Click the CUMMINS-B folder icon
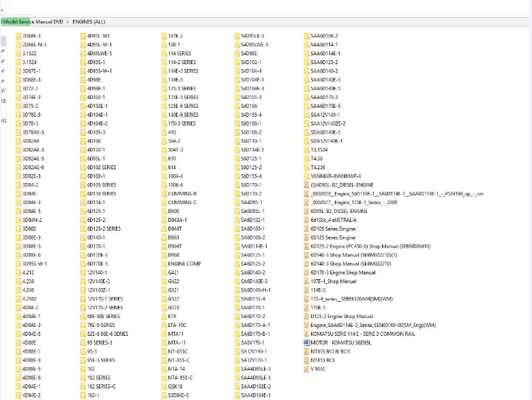Viewport: 532px width, 400px height. 164,194
